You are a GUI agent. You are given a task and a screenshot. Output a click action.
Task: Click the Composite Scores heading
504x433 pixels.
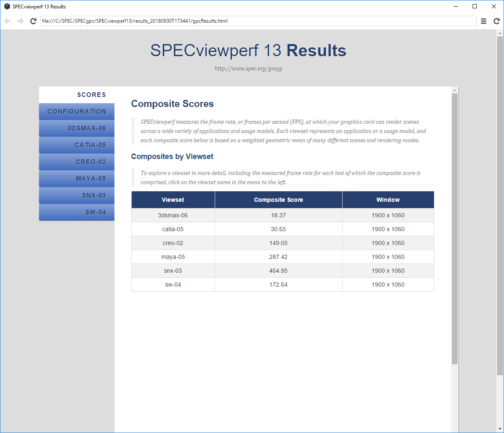point(172,104)
